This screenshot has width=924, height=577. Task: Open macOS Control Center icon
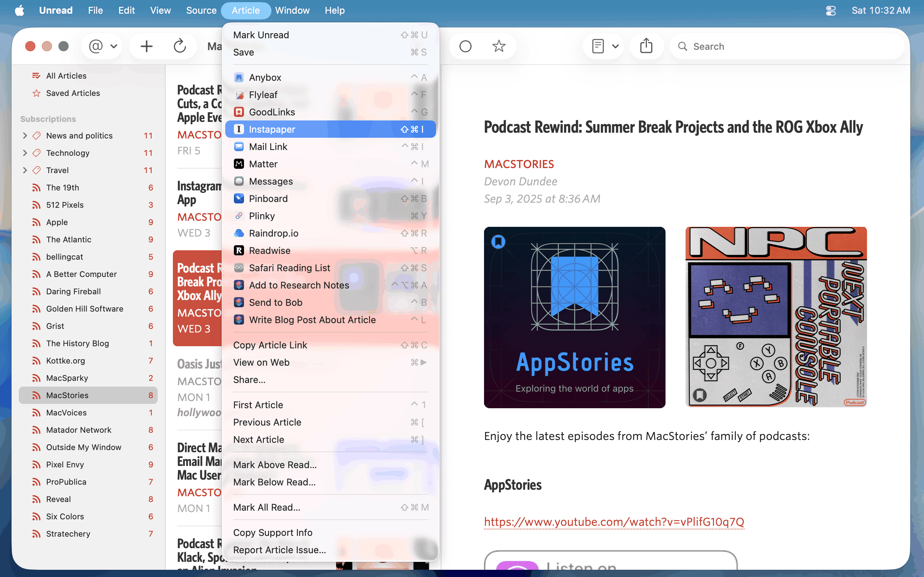point(831,10)
